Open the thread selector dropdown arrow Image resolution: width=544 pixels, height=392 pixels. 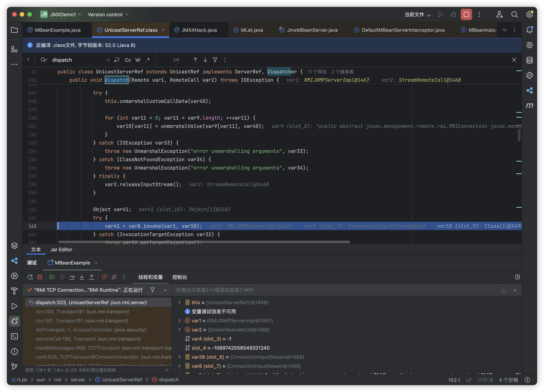point(165,290)
